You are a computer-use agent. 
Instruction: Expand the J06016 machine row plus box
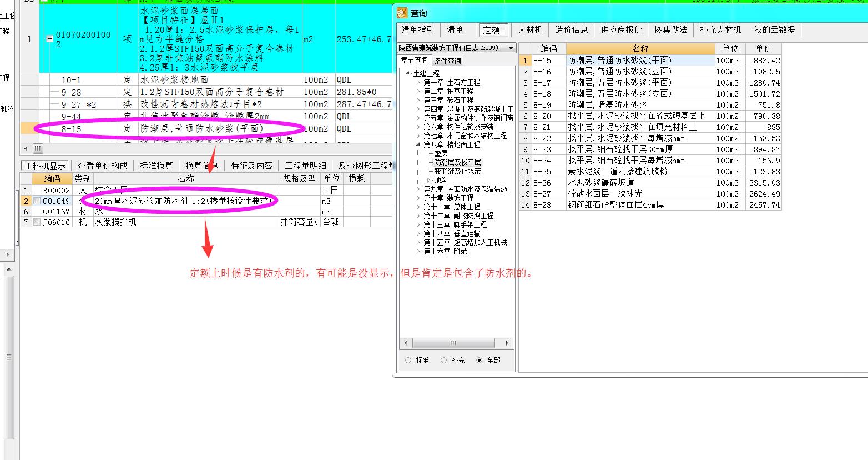(x=37, y=222)
